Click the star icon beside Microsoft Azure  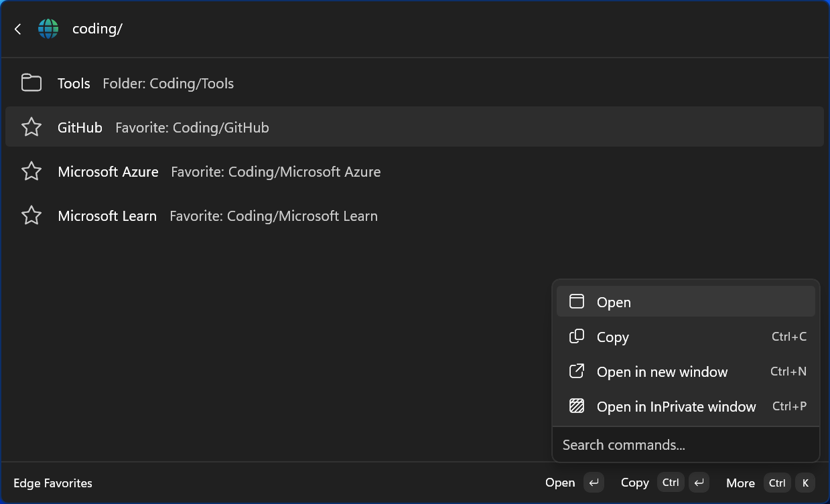pyautogui.click(x=31, y=171)
